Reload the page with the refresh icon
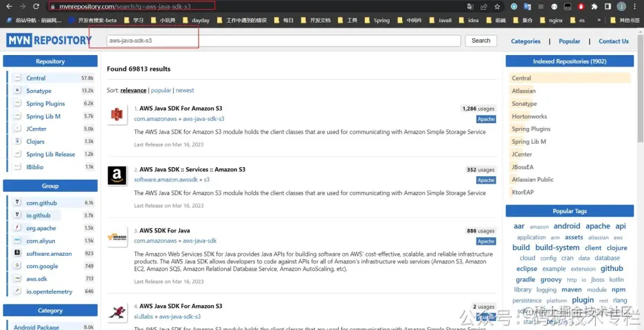Image resolution: width=644 pixels, height=330 pixels. 36,7
